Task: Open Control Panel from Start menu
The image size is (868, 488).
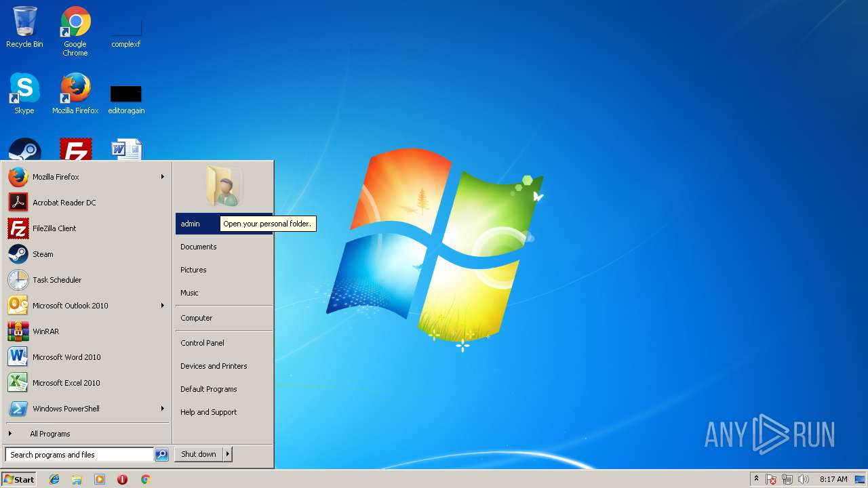Action: tap(224, 343)
